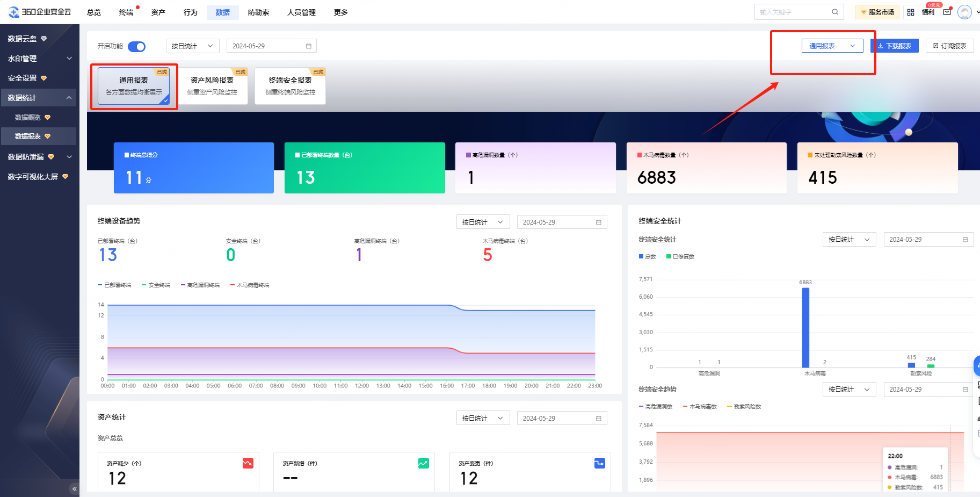Select the 资产风险报表 report tab
This screenshot has height=497, width=980.
point(212,85)
